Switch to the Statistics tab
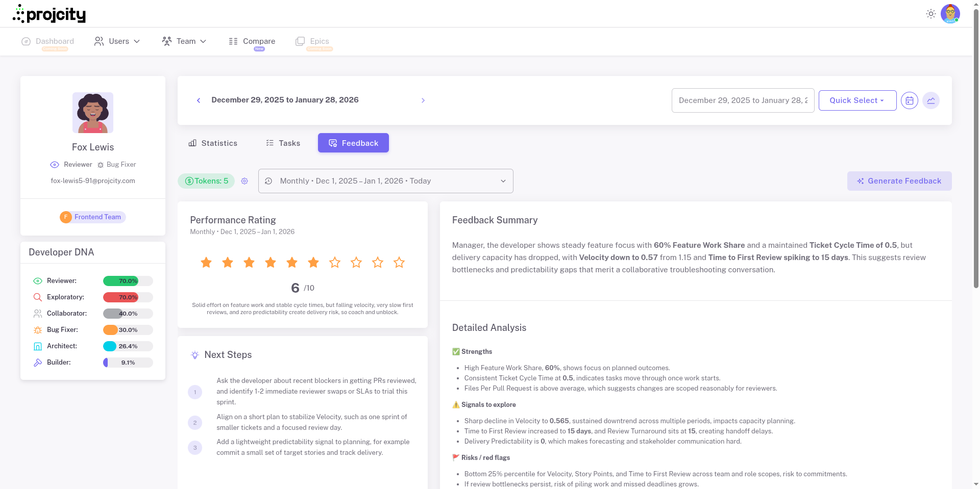The width and height of the screenshot is (980, 489). 213,143
